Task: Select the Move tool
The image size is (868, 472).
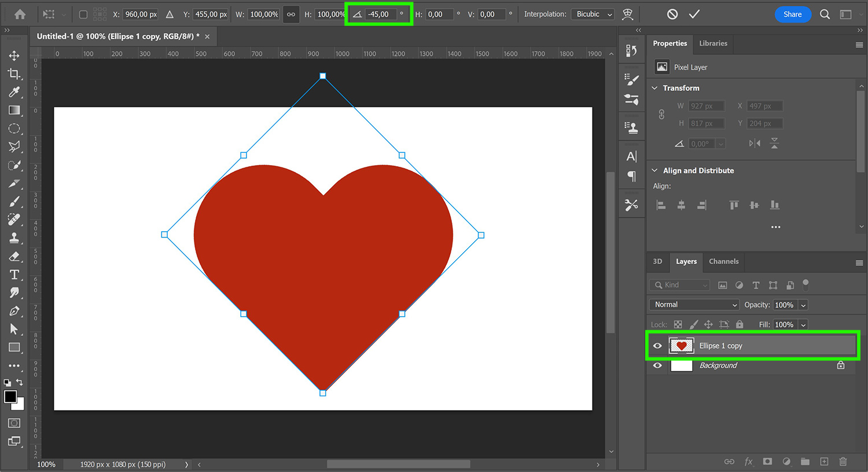Action: 14,56
